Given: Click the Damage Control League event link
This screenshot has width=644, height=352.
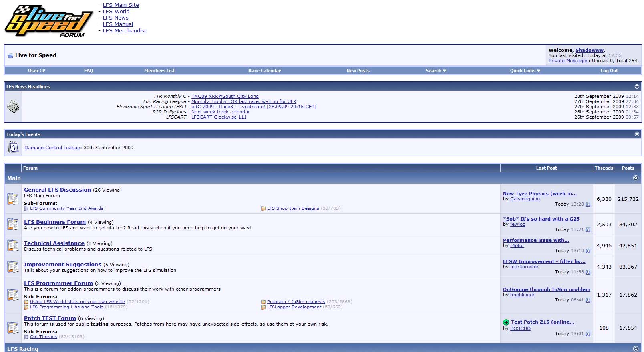Looking at the screenshot, I should point(52,148).
